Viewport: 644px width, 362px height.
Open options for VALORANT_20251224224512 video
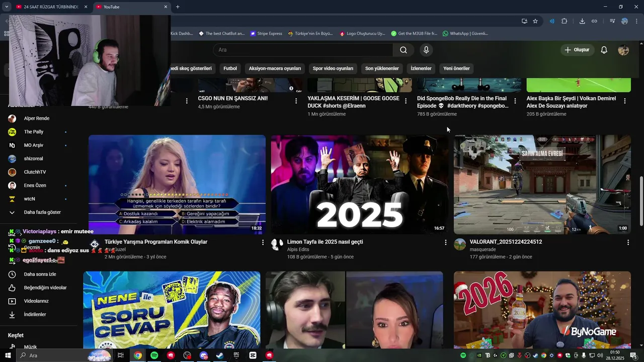tap(628, 242)
